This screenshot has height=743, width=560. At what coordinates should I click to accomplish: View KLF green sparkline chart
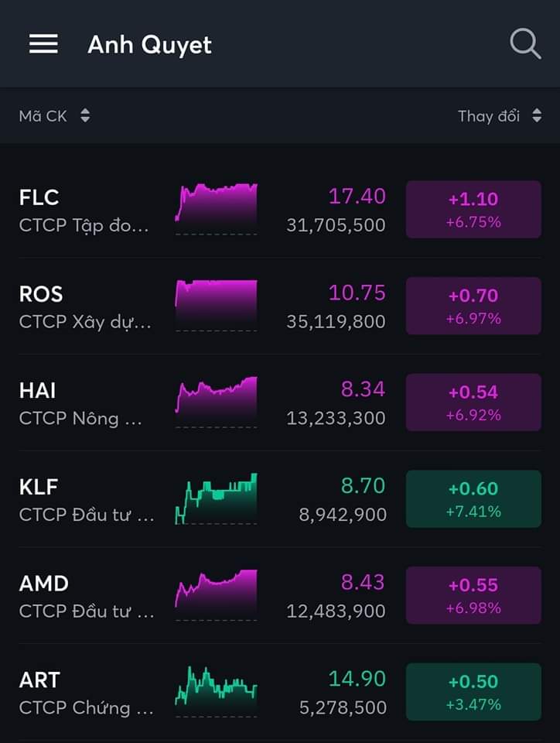pyautogui.click(x=216, y=499)
